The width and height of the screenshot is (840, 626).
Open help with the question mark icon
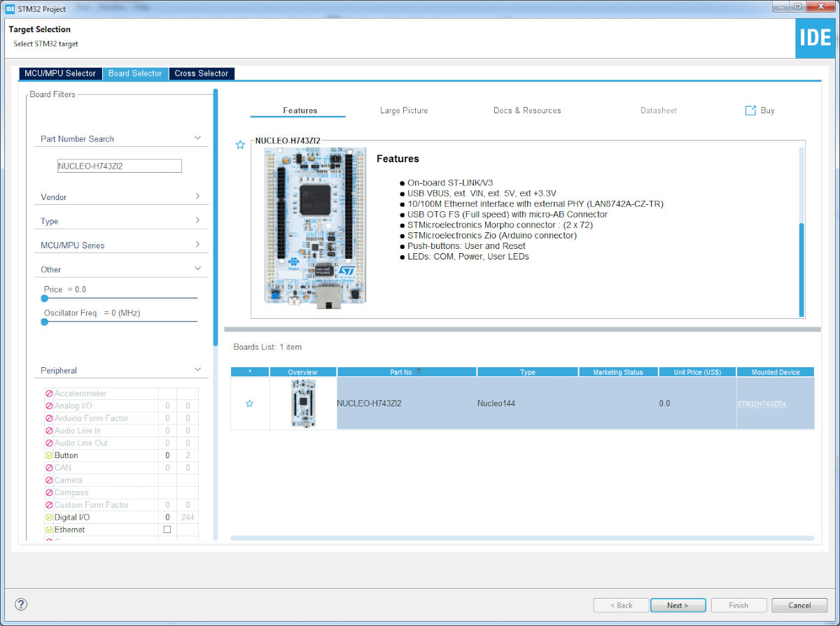point(21,604)
